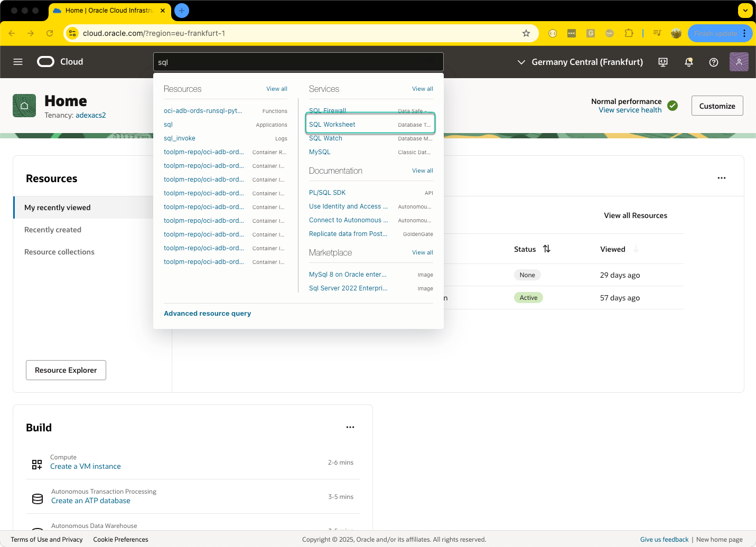The image size is (756, 547).
Task: Click View all Resources link
Action: coord(636,215)
